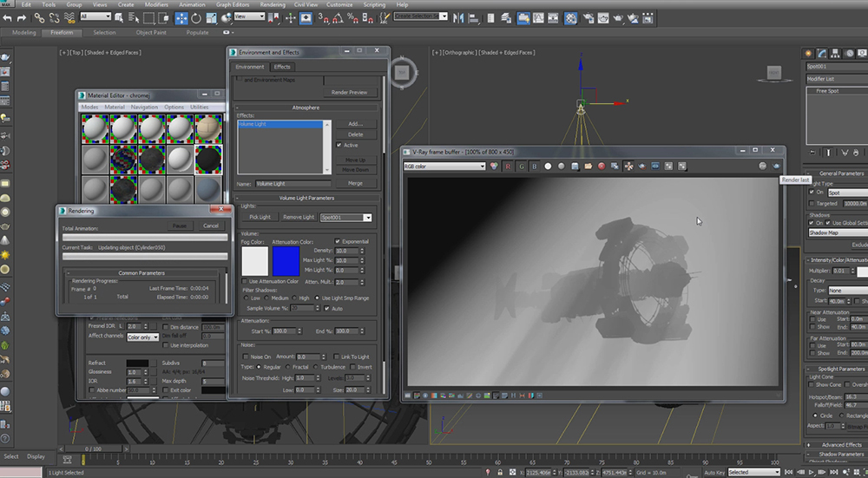Uncheck the Exponential checkbox

click(339, 241)
